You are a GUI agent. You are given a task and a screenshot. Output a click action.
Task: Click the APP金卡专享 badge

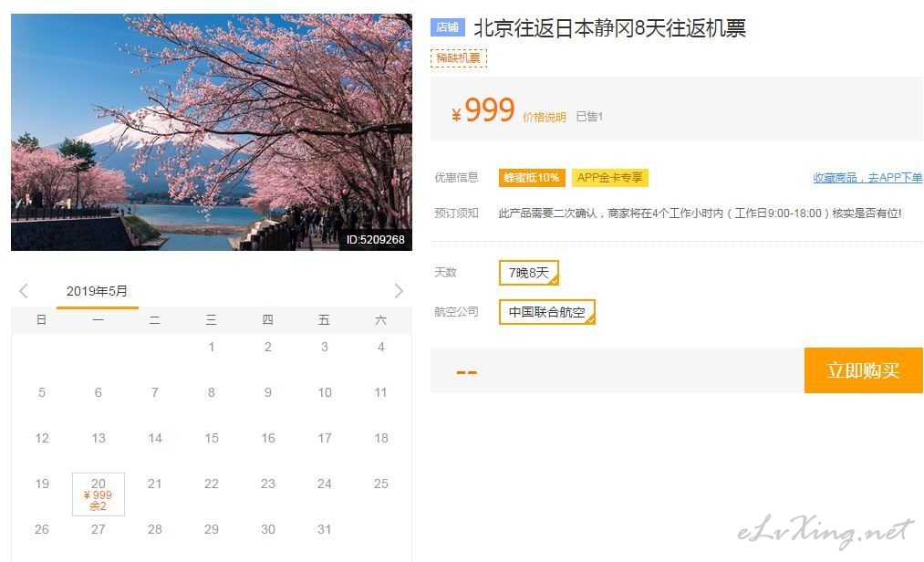click(x=610, y=178)
